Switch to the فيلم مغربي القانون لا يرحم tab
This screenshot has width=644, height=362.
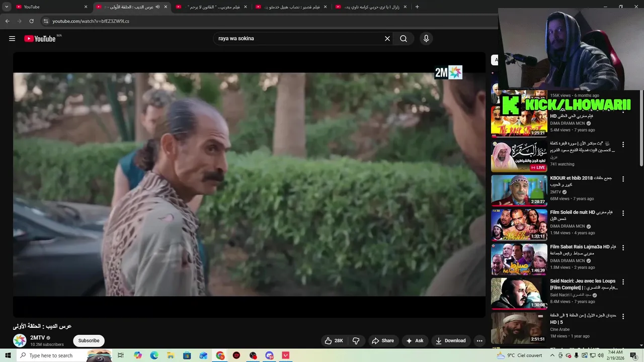(x=211, y=7)
